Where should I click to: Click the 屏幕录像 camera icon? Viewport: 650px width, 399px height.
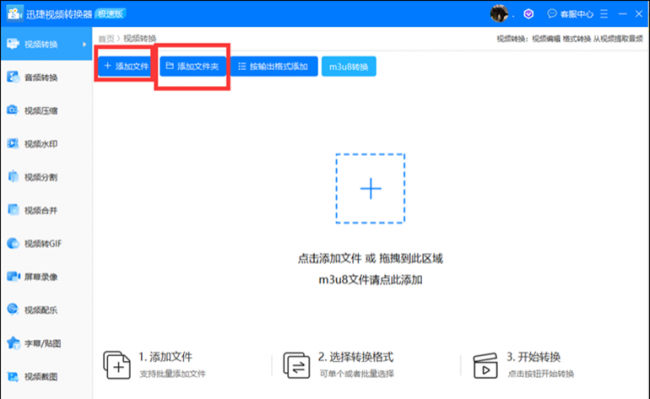coord(13,276)
